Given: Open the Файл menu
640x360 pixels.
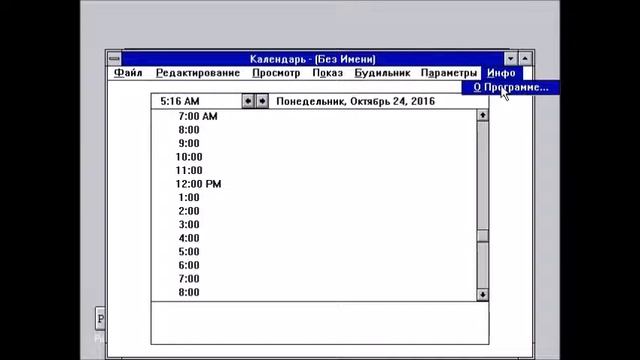Looking at the screenshot, I should click(128, 73).
